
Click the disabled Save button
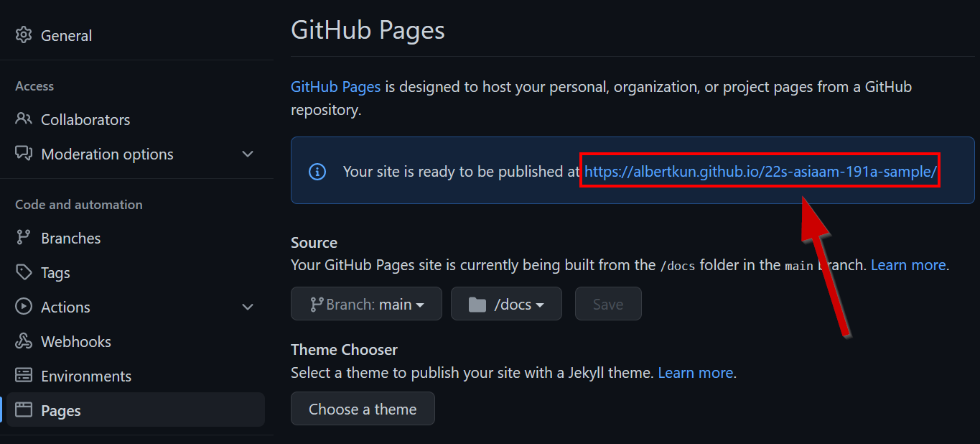coord(607,304)
